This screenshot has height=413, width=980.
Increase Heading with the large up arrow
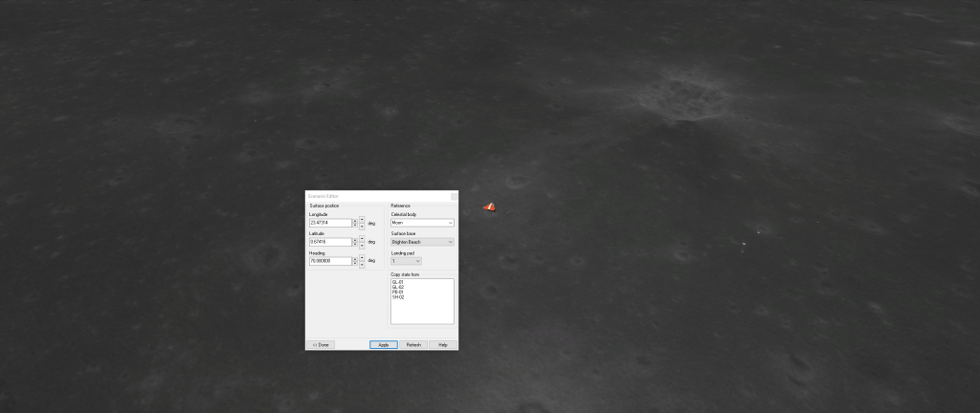(362, 258)
